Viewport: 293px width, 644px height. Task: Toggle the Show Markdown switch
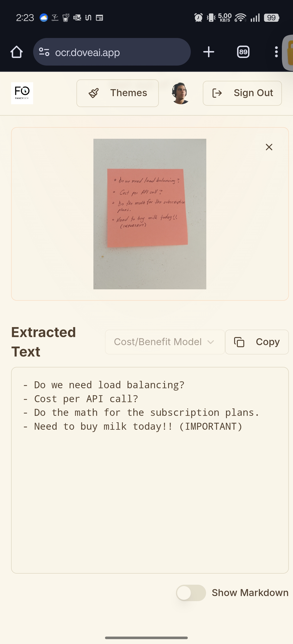pyautogui.click(x=191, y=593)
